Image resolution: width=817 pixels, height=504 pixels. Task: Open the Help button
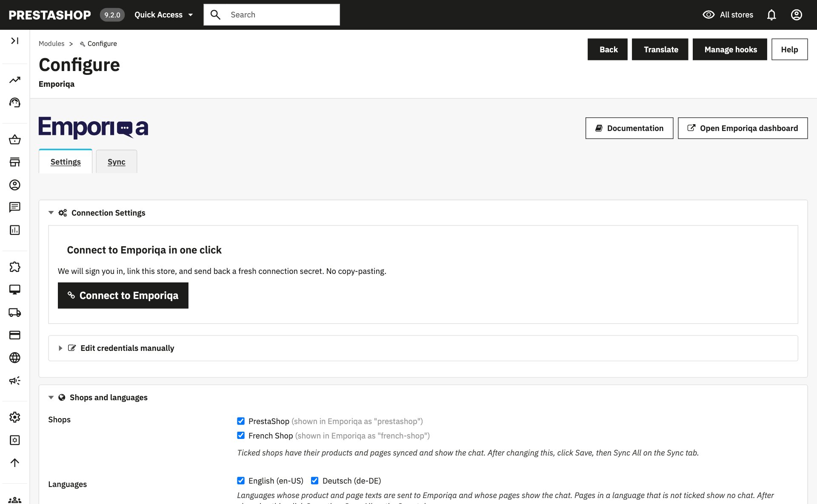(790, 49)
